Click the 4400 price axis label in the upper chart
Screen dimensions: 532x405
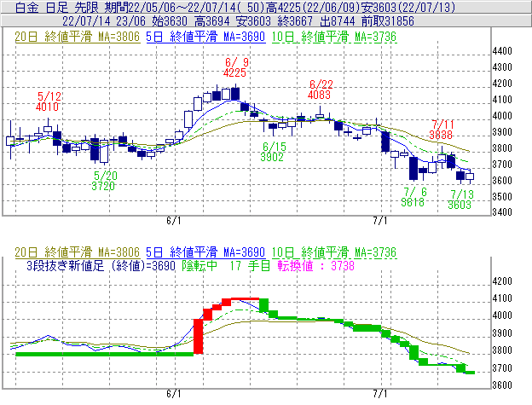[x=502, y=51]
